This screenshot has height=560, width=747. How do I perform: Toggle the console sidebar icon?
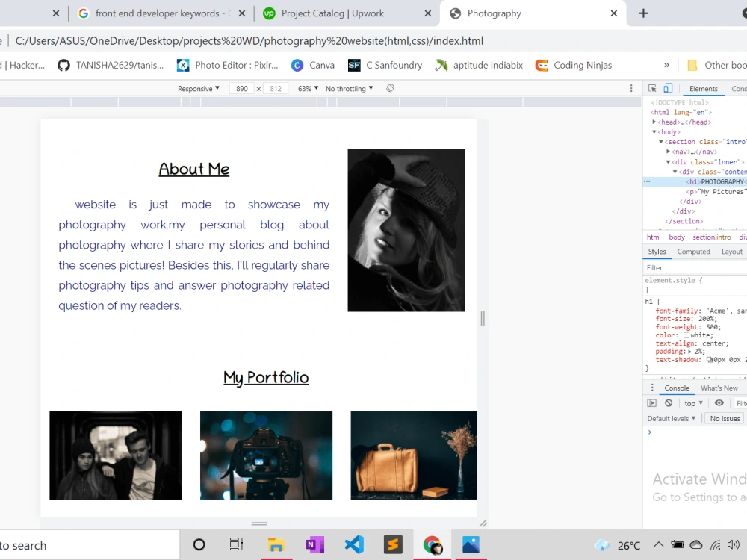pyautogui.click(x=651, y=403)
